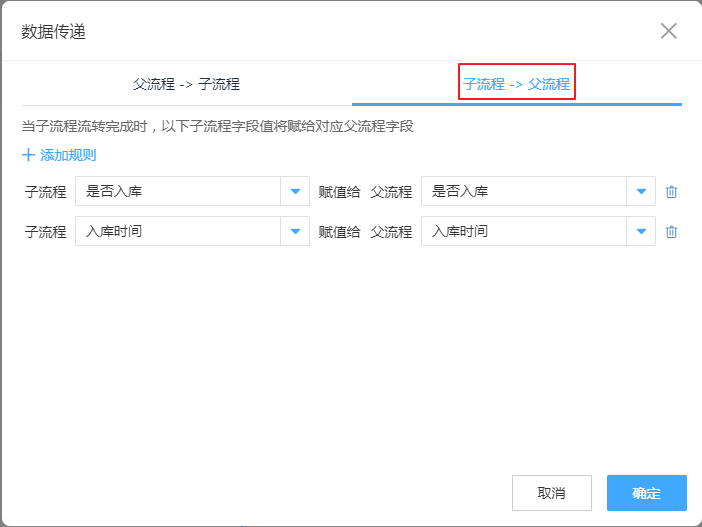This screenshot has height=527, width=702.
Task: Click the 添加规则 link text
Action: coord(68,155)
